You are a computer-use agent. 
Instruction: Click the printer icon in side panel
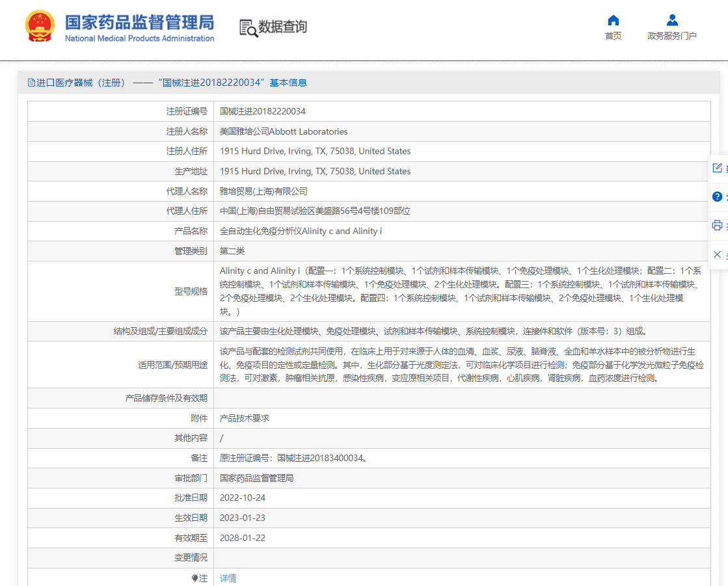718,226
